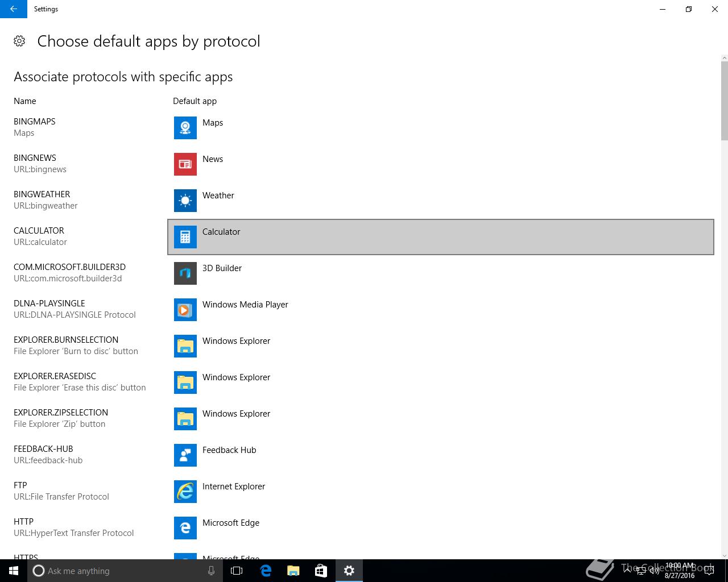
Task: Click the scrollbar down arrow
Action: click(724, 555)
